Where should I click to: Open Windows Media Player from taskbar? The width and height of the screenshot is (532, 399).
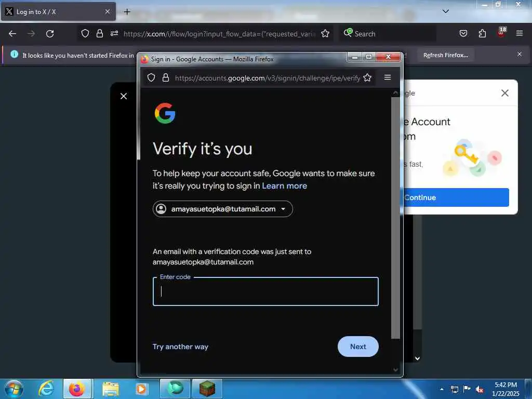pyautogui.click(x=141, y=389)
